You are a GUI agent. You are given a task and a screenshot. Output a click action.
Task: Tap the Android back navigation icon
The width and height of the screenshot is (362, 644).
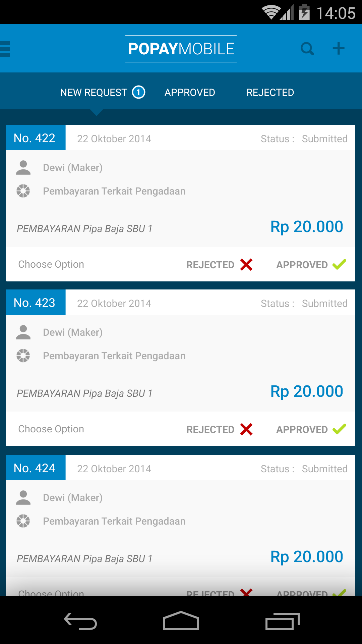click(80, 622)
